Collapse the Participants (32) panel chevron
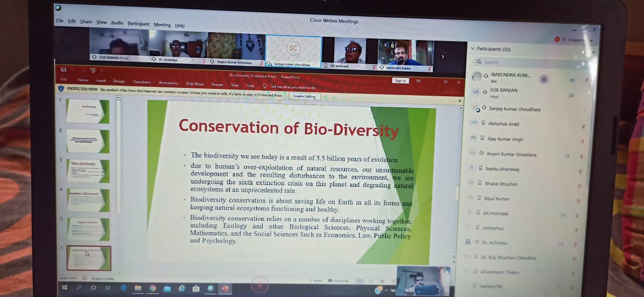644x297 pixels. point(473,49)
